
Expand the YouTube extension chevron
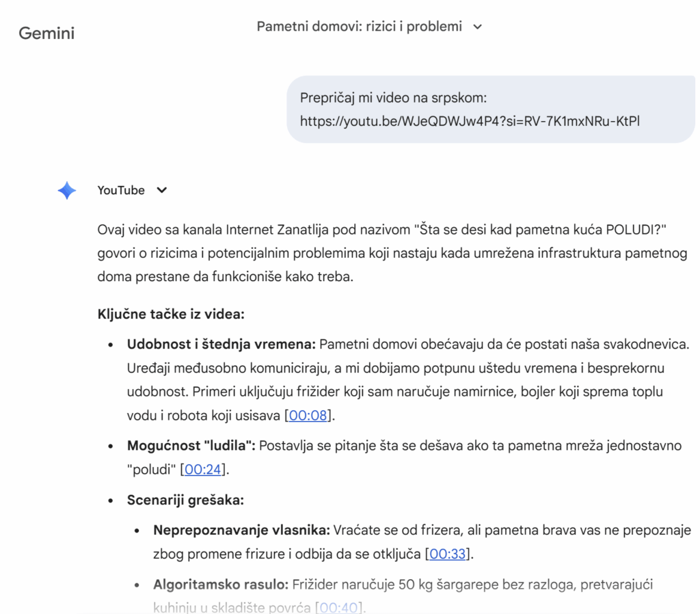[161, 191]
